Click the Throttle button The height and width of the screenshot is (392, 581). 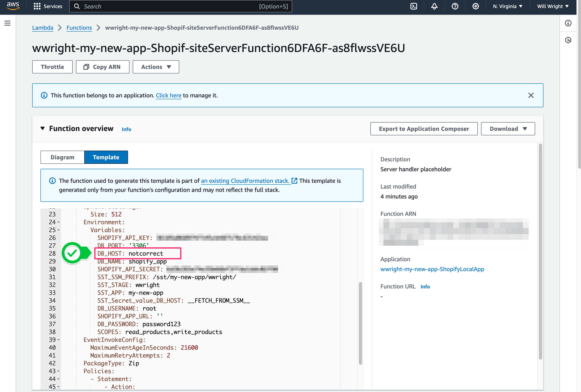[52, 67]
